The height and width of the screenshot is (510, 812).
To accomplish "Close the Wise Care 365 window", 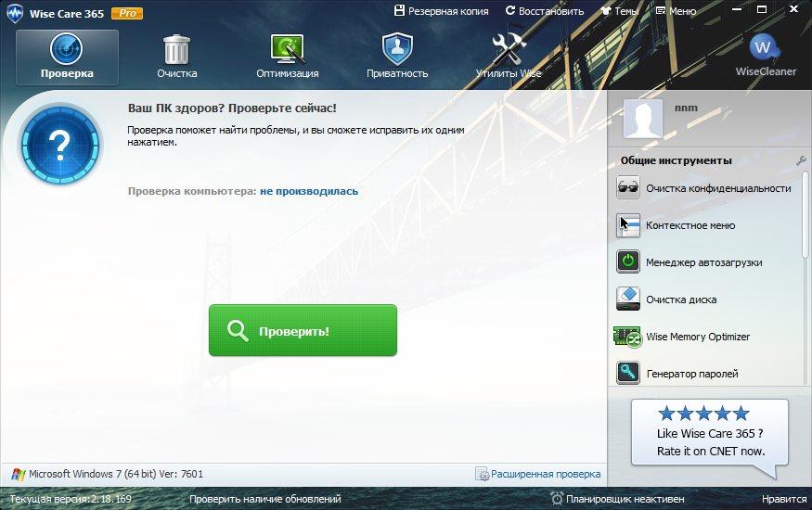I will pos(793,9).
